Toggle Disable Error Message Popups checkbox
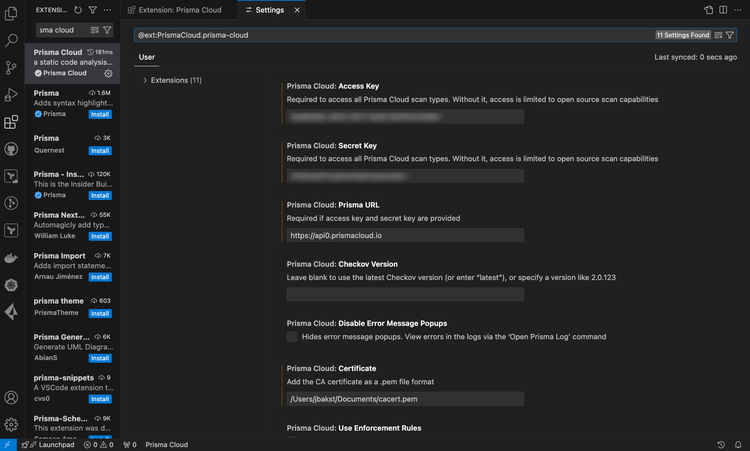This screenshot has height=451, width=750. click(x=292, y=337)
